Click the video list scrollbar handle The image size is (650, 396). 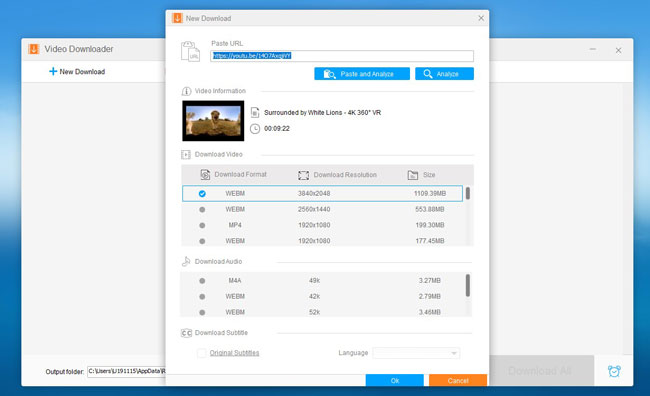(x=468, y=193)
